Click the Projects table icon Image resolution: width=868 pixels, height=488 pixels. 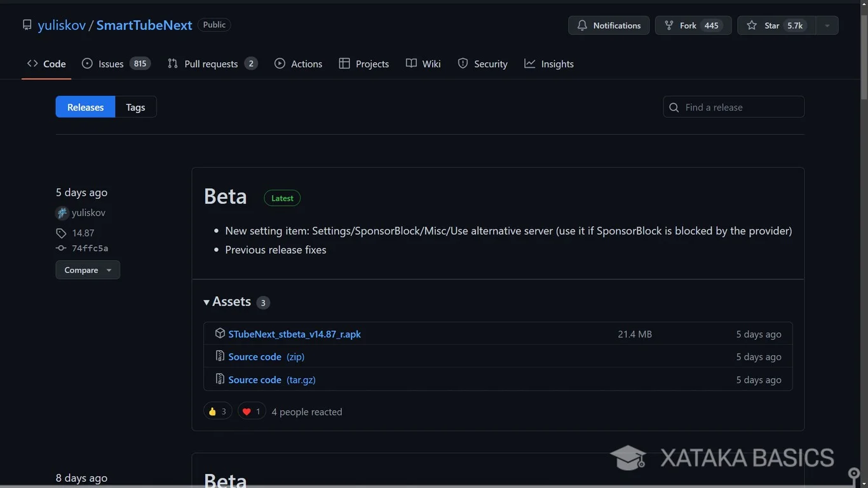tap(344, 64)
